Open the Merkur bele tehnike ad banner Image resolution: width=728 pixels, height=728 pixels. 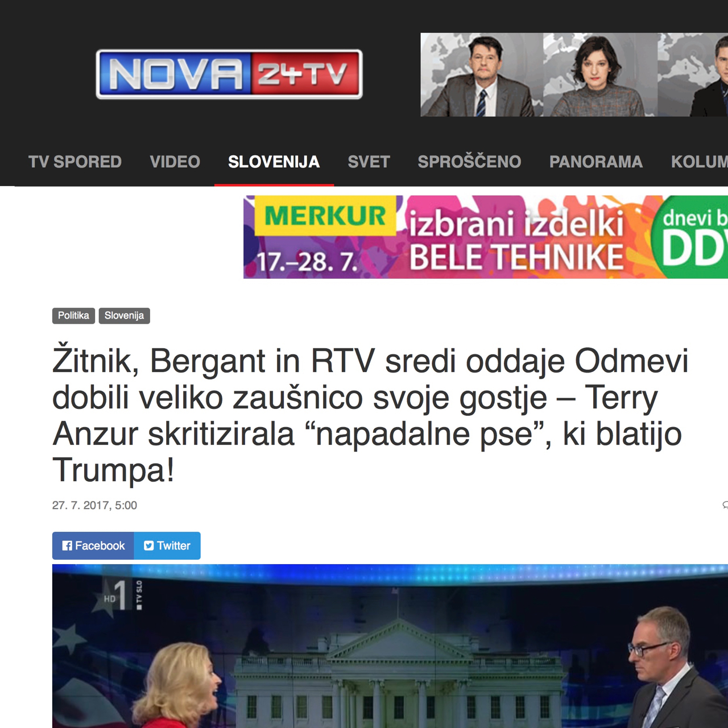(486, 237)
